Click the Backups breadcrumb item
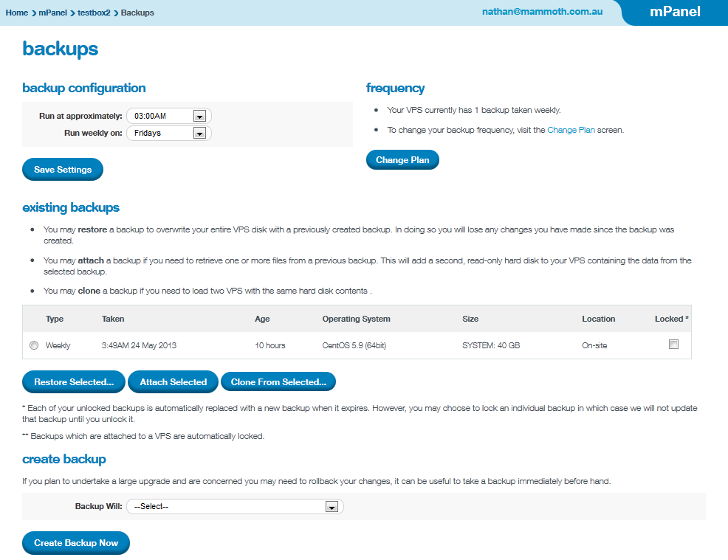728x560 pixels. 137,13
